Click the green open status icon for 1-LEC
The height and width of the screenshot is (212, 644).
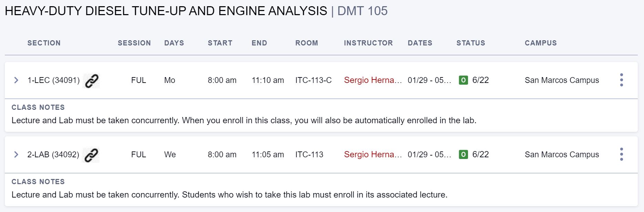tap(463, 80)
